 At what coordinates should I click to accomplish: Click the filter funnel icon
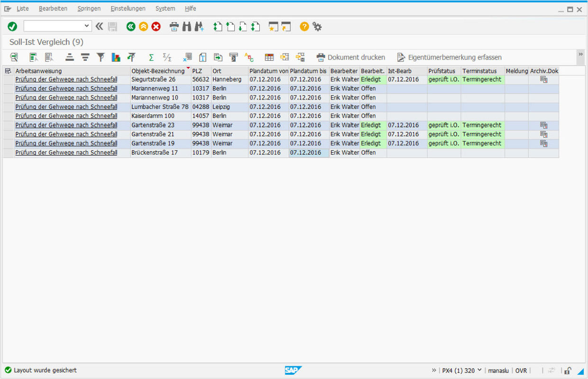[x=101, y=57]
